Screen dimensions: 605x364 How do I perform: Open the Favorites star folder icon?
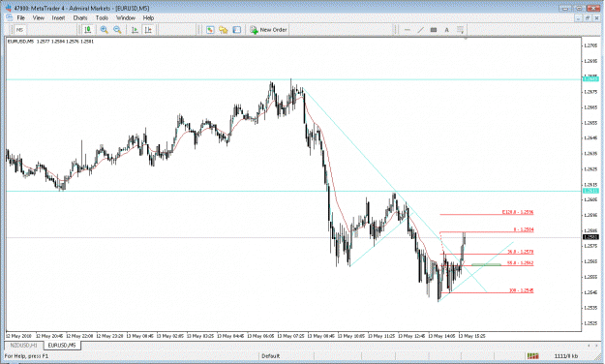(x=224, y=30)
